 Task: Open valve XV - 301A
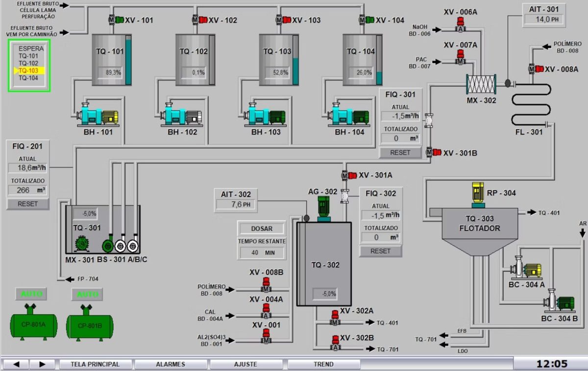click(x=349, y=175)
